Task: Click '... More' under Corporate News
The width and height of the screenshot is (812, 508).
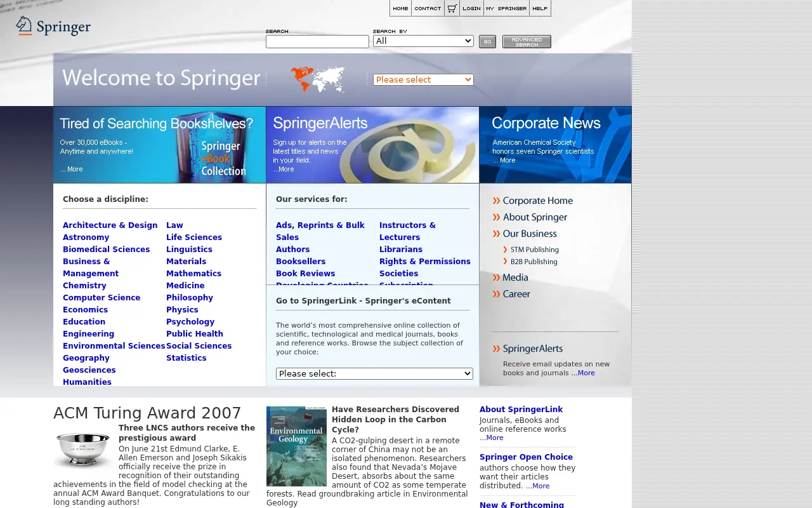Action: (x=504, y=160)
